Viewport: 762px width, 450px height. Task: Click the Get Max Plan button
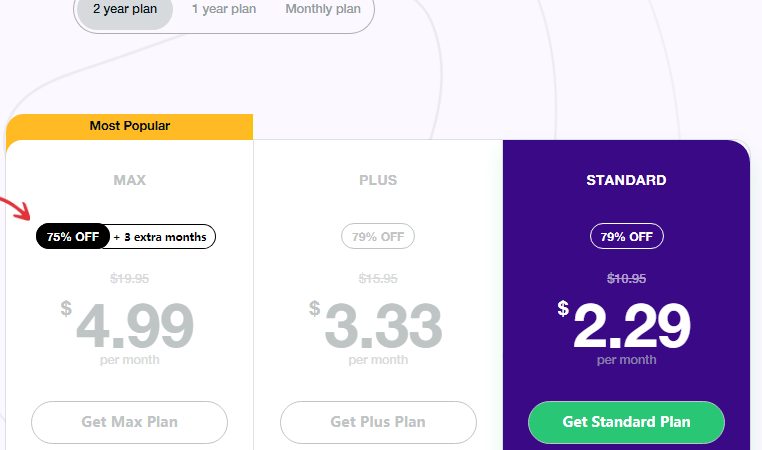pyautogui.click(x=129, y=422)
